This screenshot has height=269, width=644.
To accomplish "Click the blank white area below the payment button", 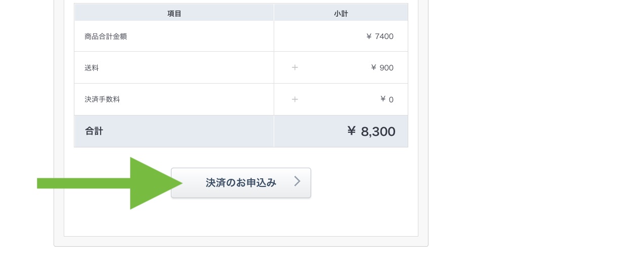I will click(x=241, y=218).
